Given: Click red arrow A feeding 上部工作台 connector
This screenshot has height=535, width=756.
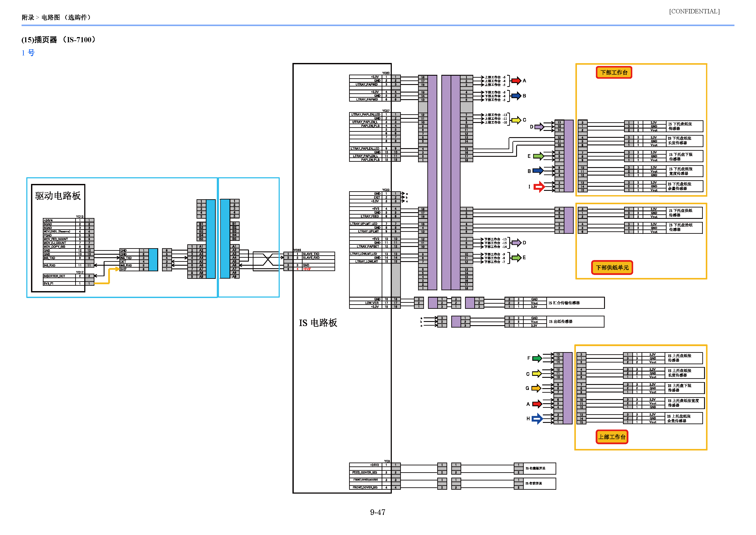Looking at the screenshot, I should [x=537, y=404].
